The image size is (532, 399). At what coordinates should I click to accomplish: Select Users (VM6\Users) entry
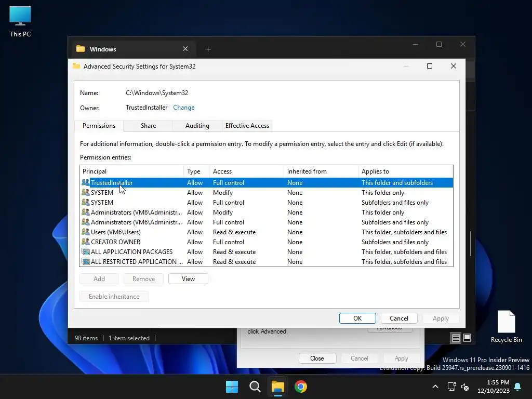click(x=267, y=232)
